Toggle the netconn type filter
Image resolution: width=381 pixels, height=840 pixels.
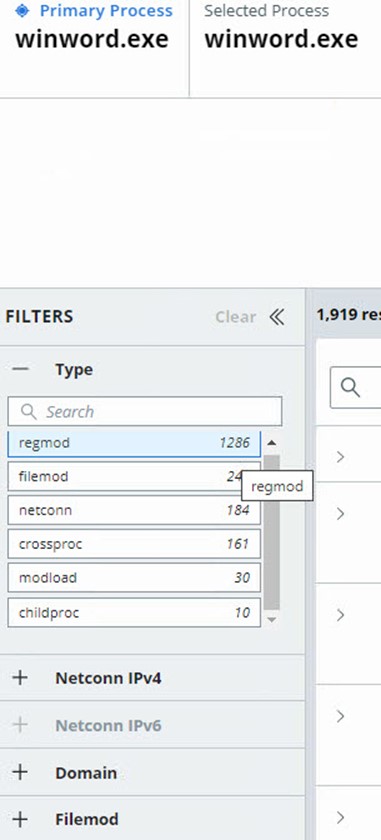coord(134,510)
